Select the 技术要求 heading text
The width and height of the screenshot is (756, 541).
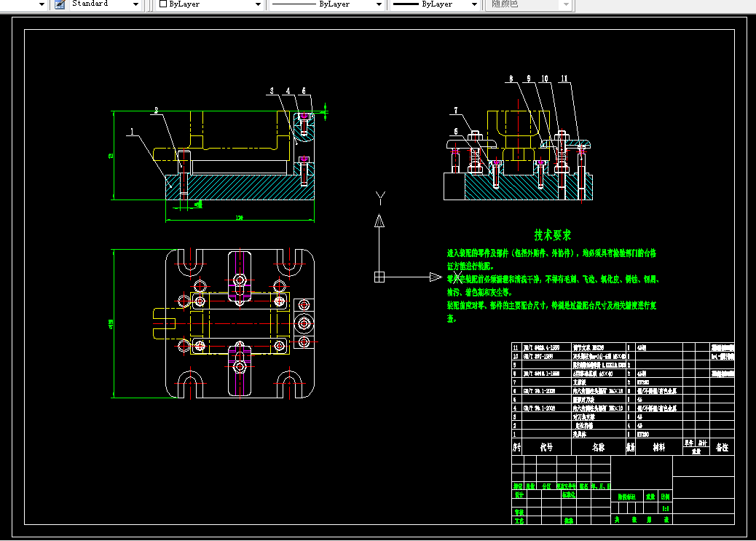(553, 235)
